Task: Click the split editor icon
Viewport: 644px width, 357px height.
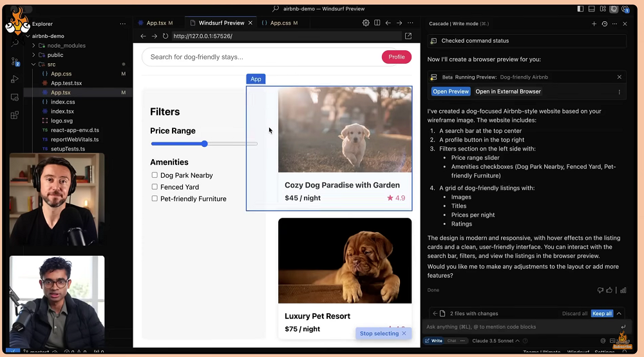Action: click(377, 23)
